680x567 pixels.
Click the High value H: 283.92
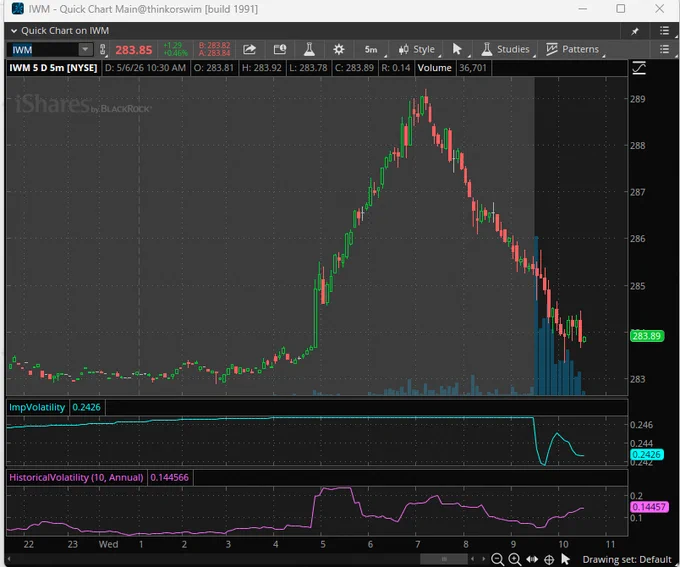(x=262, y=68)
